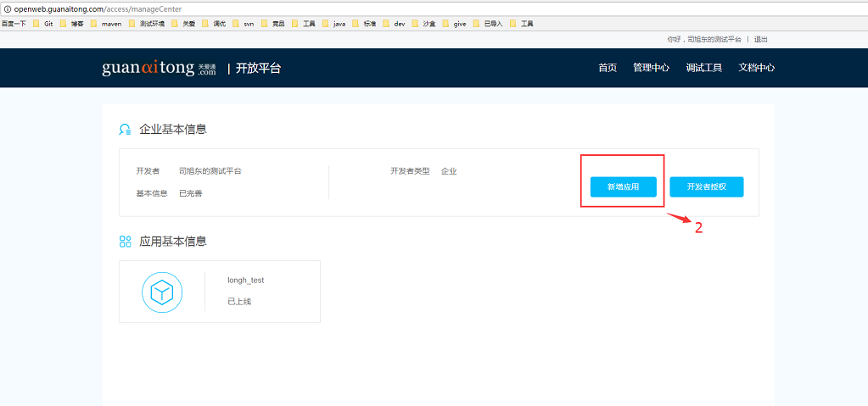Click the cube icon of longh_test app
This screenshot has width=868, height=406.
(x=161, y=292)
